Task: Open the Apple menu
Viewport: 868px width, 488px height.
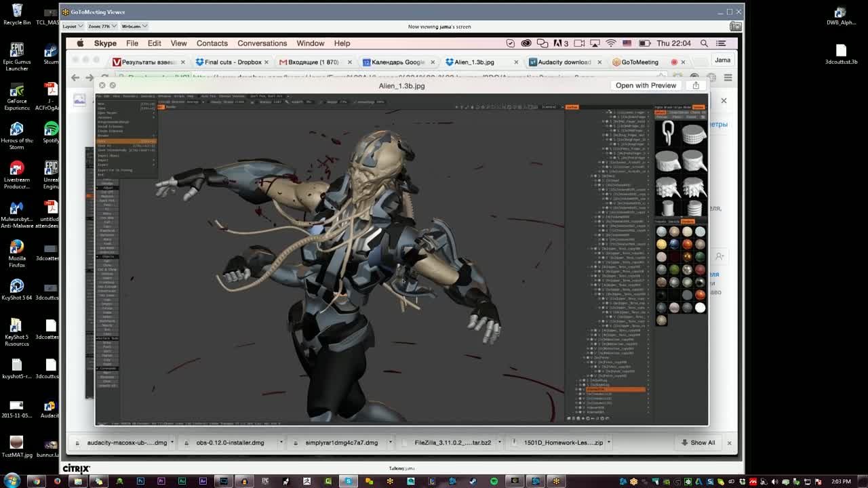Action: click(x=80, y=43)
